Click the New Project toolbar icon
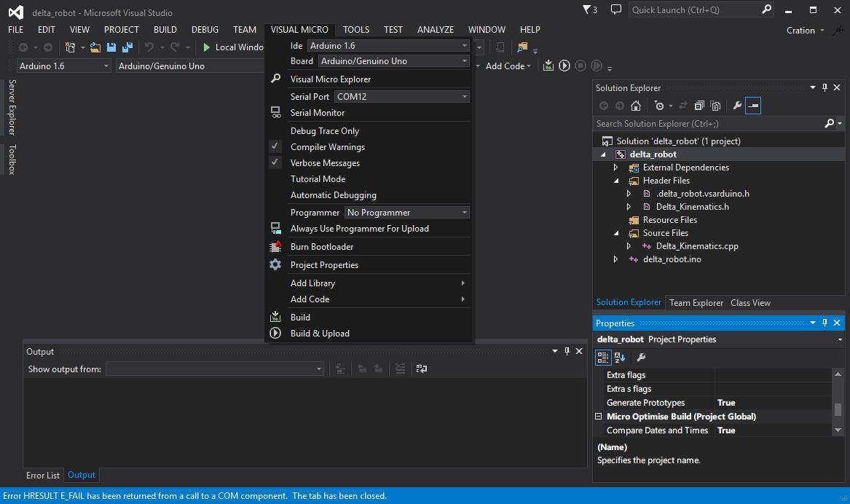850x504 pixels. tap(70, 47)
